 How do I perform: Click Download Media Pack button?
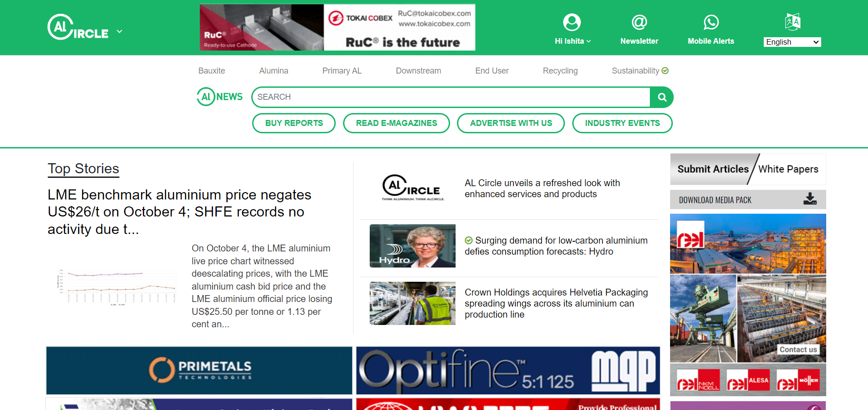[748, 200]
